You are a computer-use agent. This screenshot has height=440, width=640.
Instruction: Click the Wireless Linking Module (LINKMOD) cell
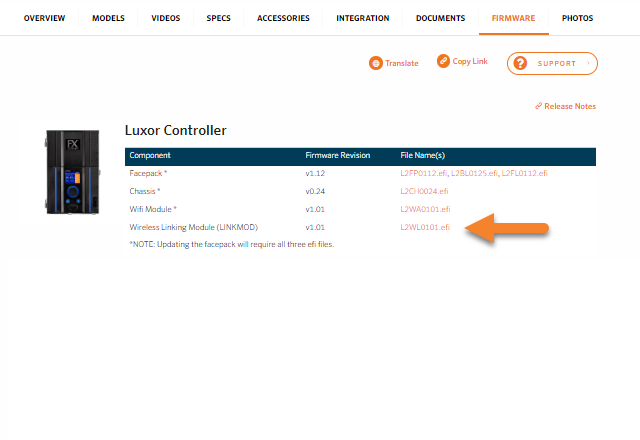(x=193, y=227)
